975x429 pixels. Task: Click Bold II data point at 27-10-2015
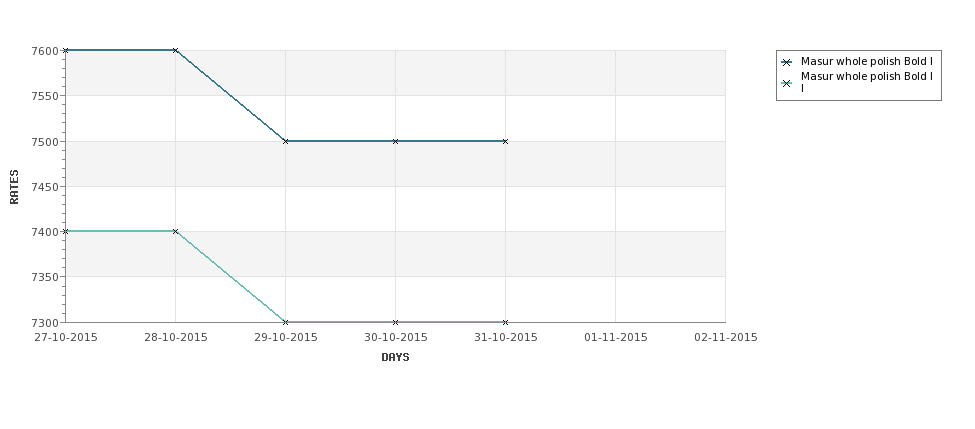pos(65,231)
